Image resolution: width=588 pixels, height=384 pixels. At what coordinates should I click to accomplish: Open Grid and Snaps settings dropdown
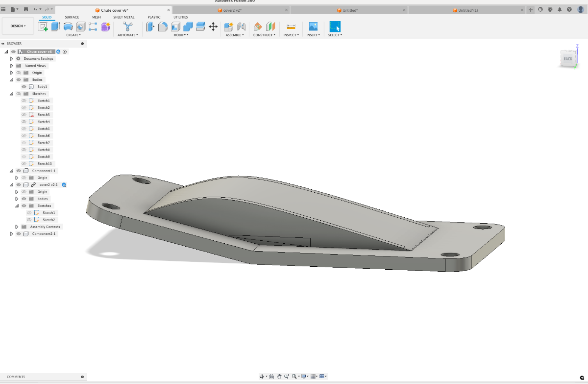[314, 376]
